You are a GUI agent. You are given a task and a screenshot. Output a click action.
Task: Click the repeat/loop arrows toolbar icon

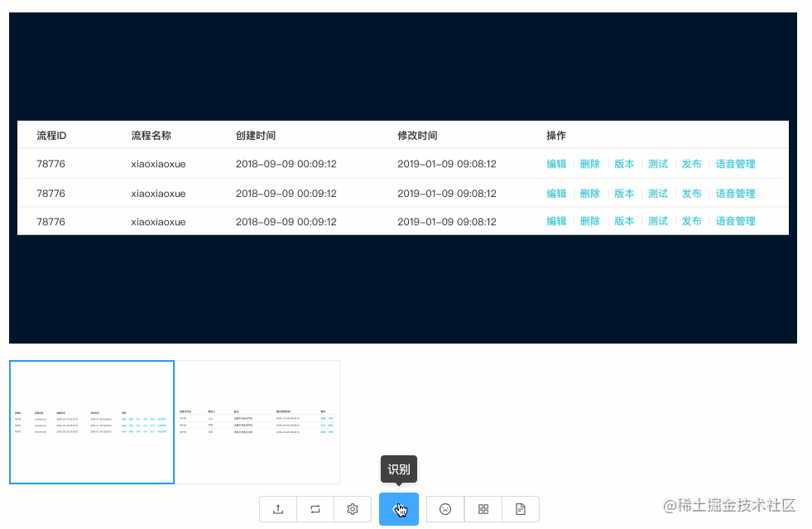315,509
